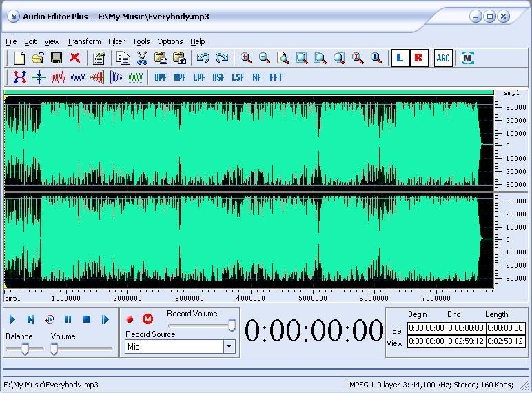Open the Tools menu
532x393 pixels.
141,41
